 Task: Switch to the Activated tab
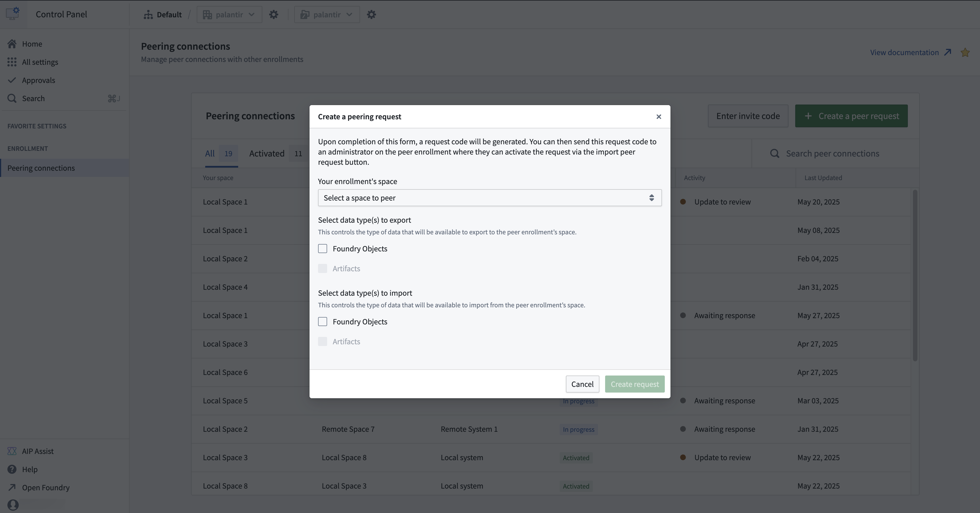267,153
